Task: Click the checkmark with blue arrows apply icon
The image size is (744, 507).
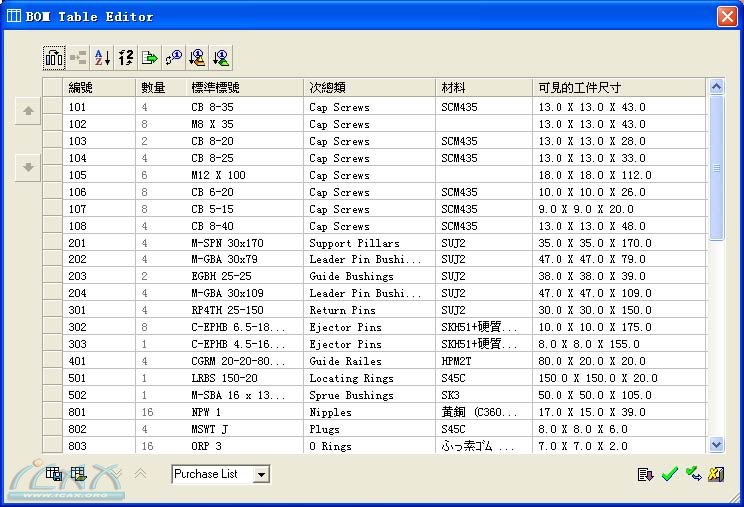Action: pyautogui.click(x=693, y=474)
